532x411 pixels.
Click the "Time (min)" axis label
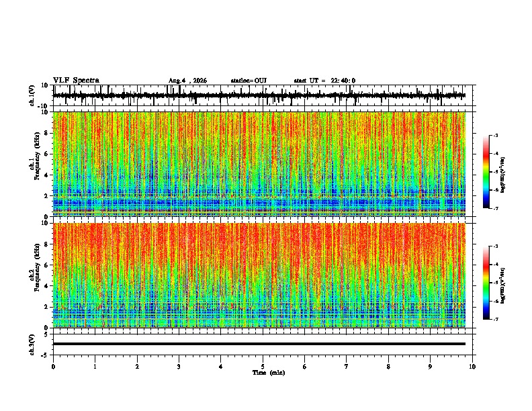point(269,373)
